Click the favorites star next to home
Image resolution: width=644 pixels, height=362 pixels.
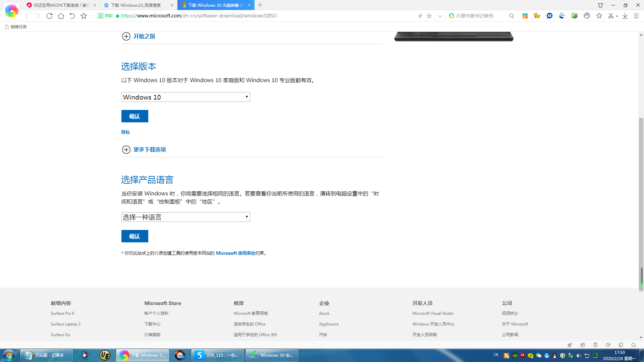pos(84,16)
